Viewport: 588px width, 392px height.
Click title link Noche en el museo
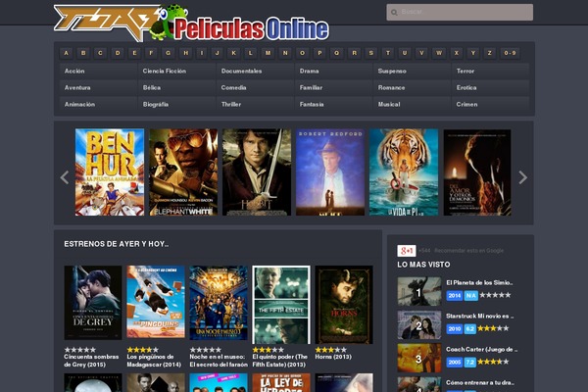pos(219,361)
